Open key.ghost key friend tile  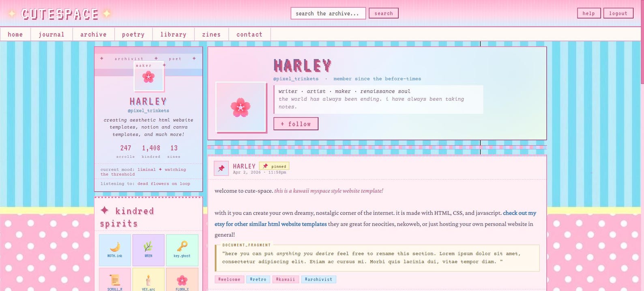[x=182, y=250]
